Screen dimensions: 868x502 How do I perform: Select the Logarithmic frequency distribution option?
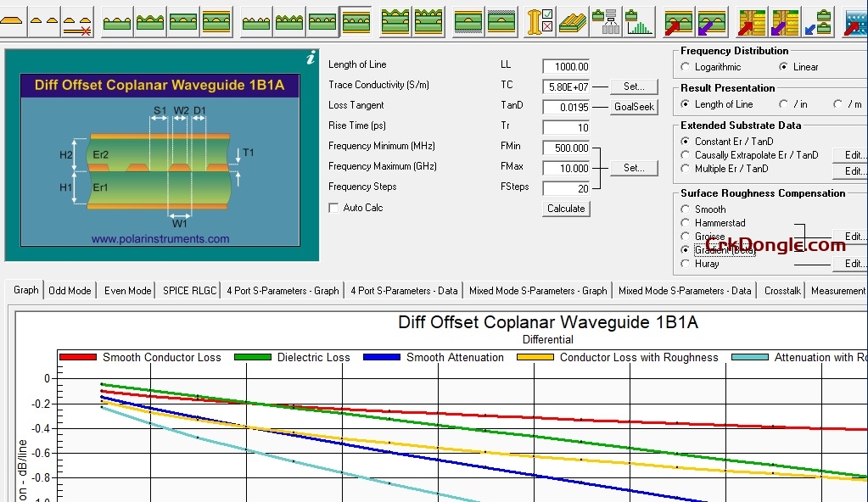coord(686,67)
